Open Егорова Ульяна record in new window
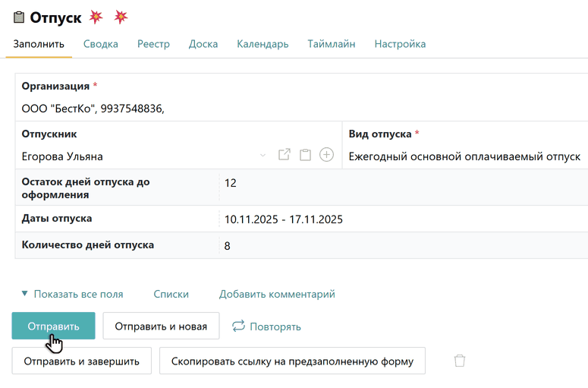Image resolution: width=588 pixels, height=388 pixels. (285, 155)
